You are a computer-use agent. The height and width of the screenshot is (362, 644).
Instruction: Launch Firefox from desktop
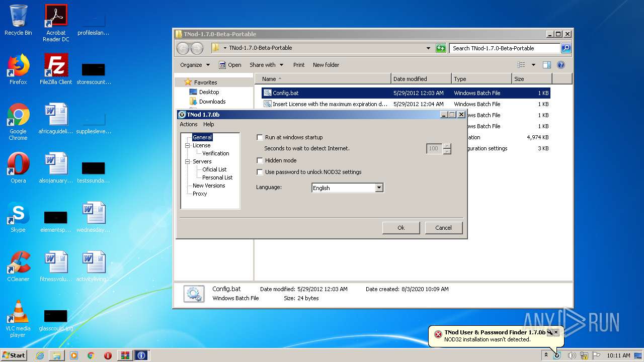point(18,69)
